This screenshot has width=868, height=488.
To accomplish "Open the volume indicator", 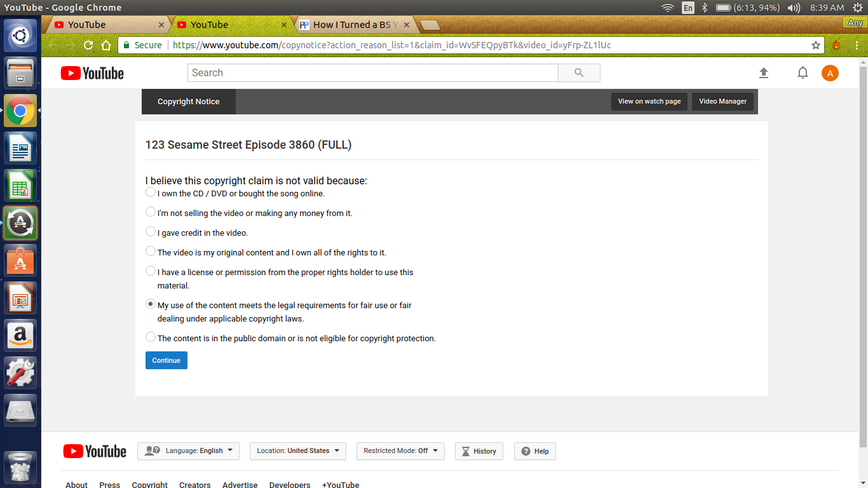I will pyautogui.click(x=794, y=8).
